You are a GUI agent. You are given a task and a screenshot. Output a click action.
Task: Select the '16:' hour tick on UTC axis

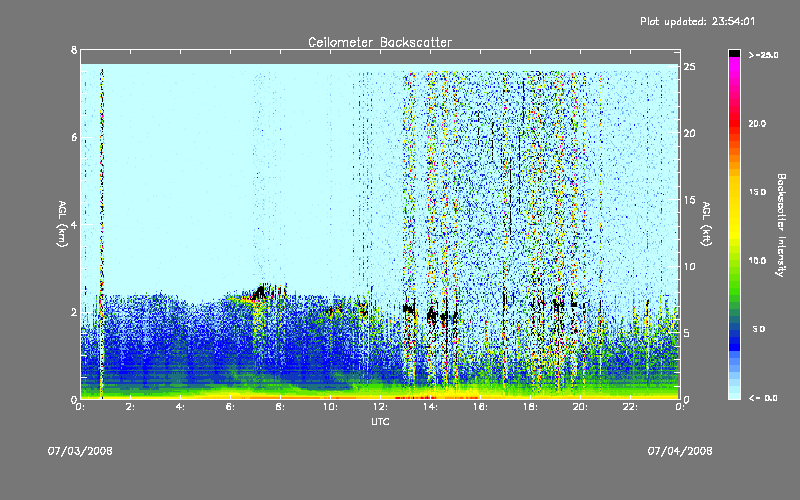pyautogui.click(x=481, y=407)
